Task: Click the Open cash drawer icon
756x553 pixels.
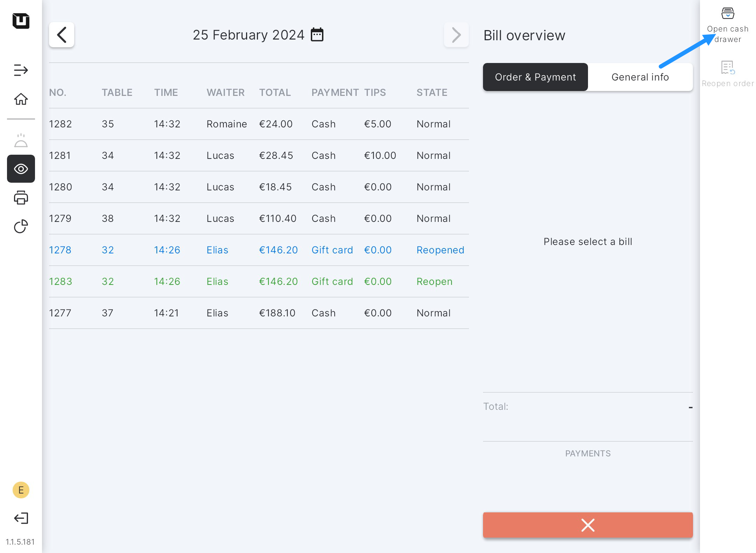Action: coord(728,14)
